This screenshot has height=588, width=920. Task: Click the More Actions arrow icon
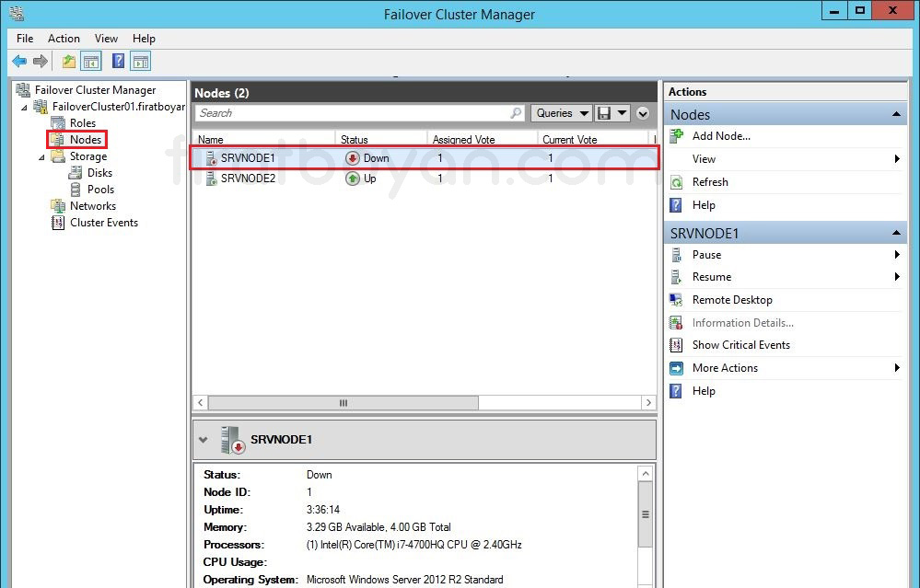pyautogui.click(x=677, y=368)
